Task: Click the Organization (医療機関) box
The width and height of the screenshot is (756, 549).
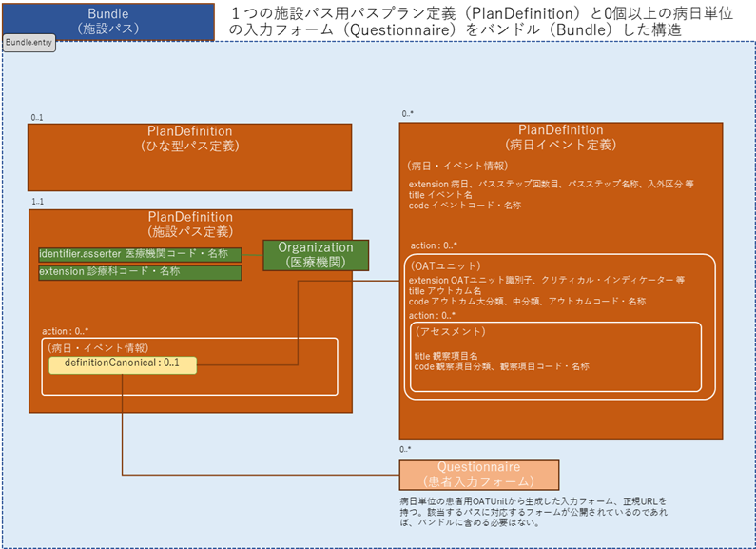Action: [315, 254]
